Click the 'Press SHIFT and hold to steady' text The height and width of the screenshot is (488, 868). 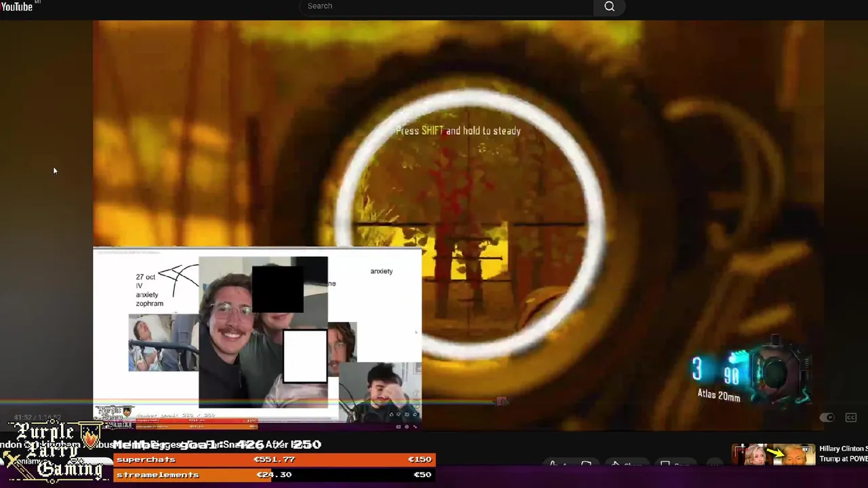(458, 131)
